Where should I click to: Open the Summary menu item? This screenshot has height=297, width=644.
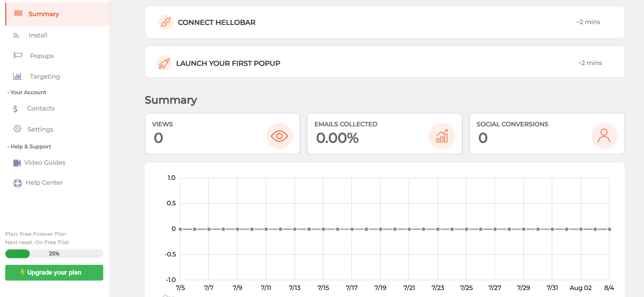click(57, 14)
